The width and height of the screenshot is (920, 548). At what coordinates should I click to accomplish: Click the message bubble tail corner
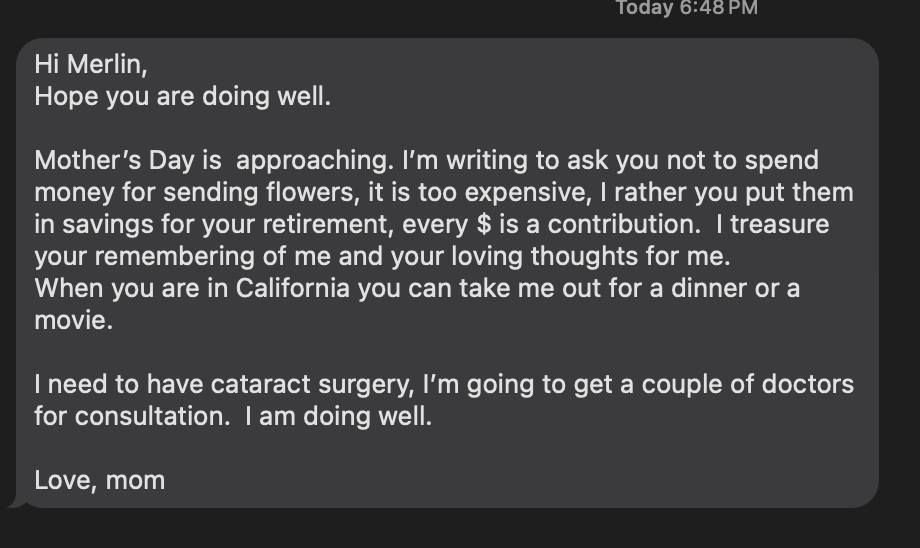pos(16,503)
